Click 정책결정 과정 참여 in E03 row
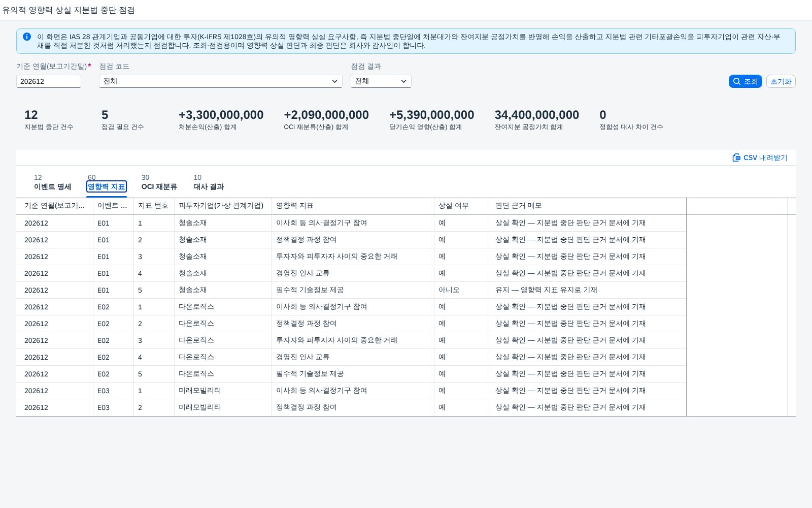The image size is (812, 508). pyautogui.click(x=307, y=407)
